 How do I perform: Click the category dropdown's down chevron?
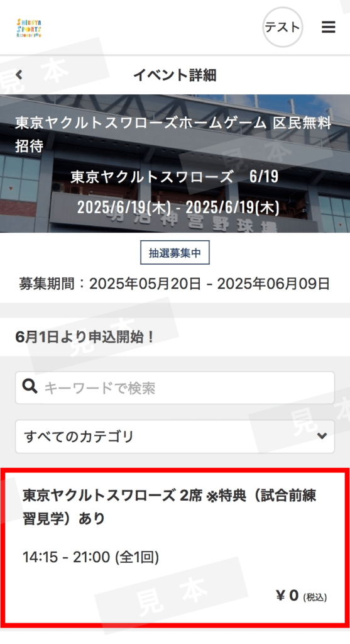coord(322,436)
